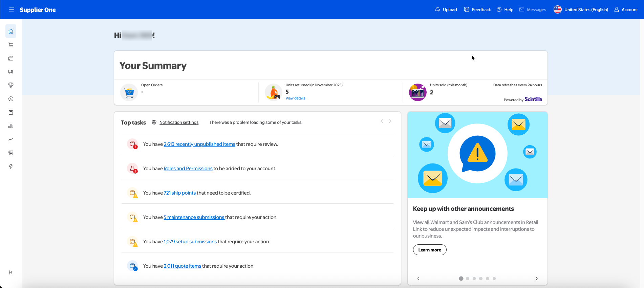Open the 2,613 recently unpublished items link
Image resolution: width=644 pixels, height=288 pixels.
199,144
